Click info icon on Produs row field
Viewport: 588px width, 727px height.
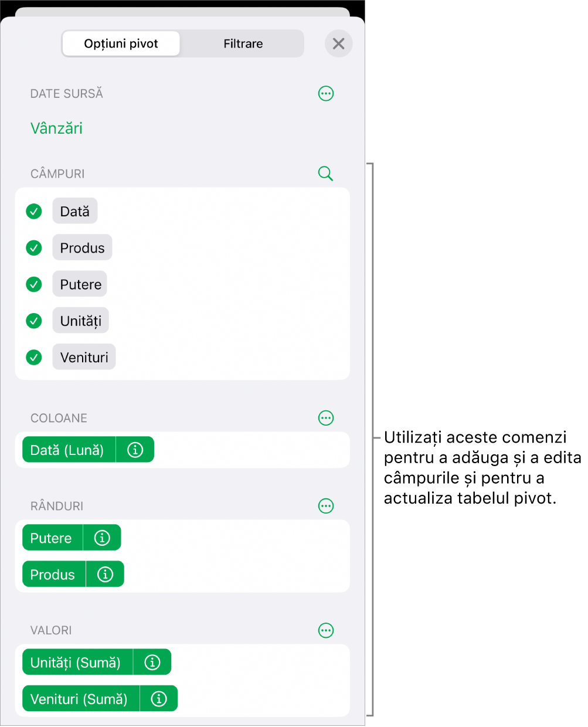[105, 574]
